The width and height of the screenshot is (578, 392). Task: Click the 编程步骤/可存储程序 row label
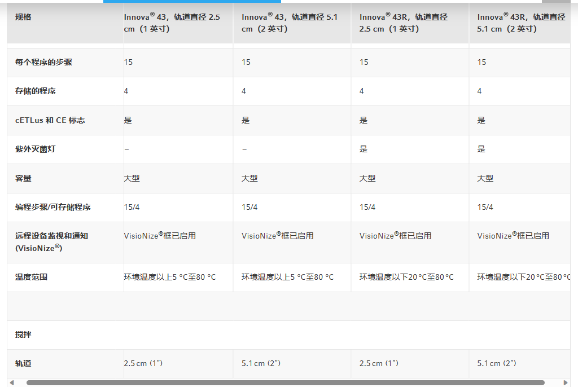[x=52, y=207]
